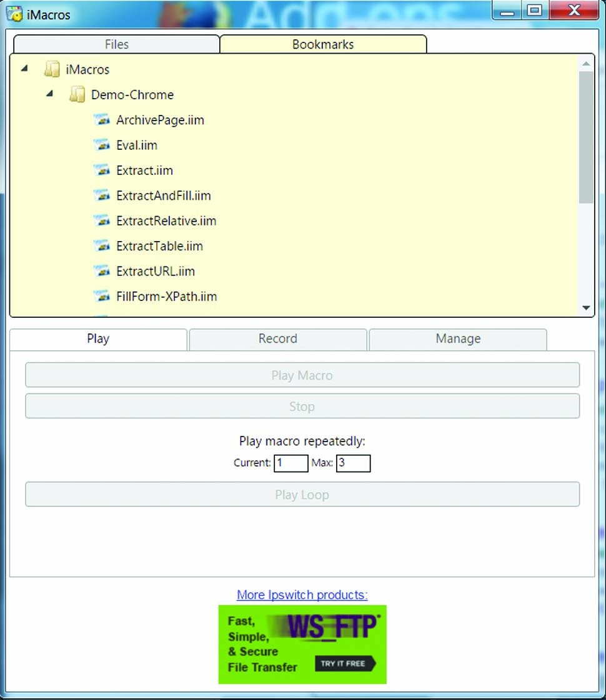Viewport: 606px width, 700px height.
Task: Click the macro list scroll up arrow
Action: tap(586, 64)
